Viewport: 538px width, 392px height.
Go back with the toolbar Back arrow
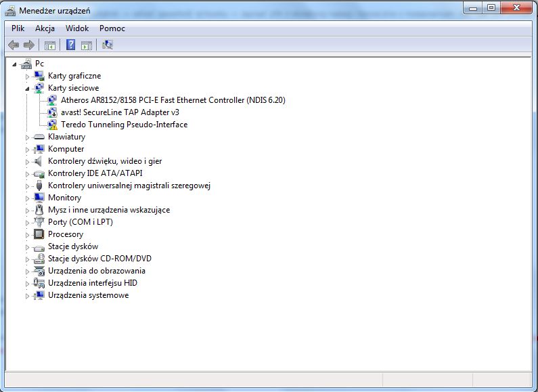click(x=14, y=45)
